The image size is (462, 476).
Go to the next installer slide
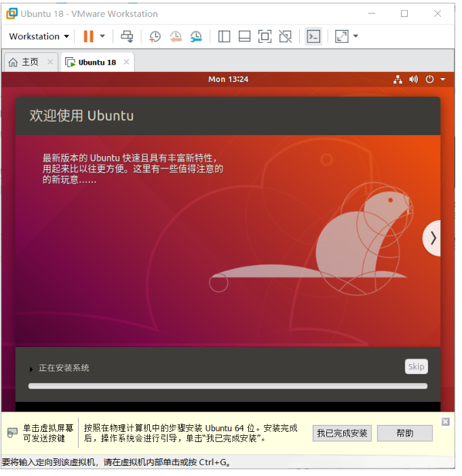click(431, 238)
